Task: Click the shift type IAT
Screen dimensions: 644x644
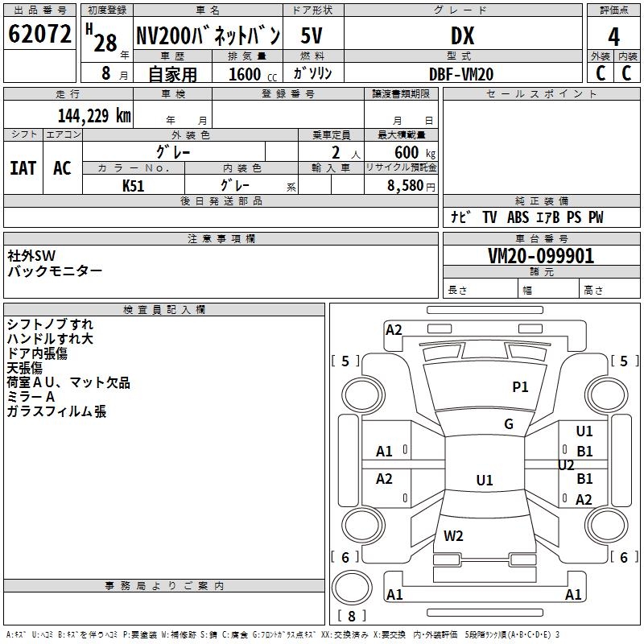Action: [x=23, y=168]
